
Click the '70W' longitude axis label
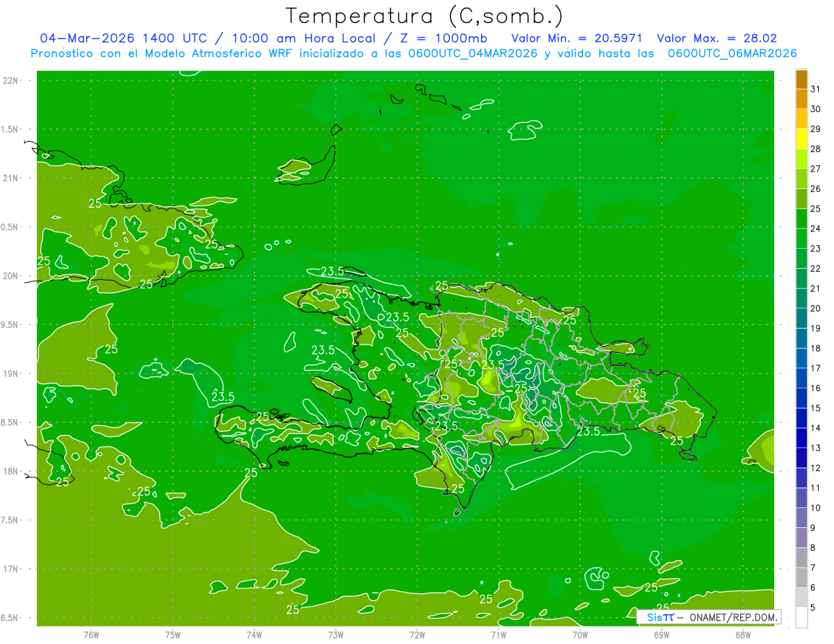(x=580, y=634)
